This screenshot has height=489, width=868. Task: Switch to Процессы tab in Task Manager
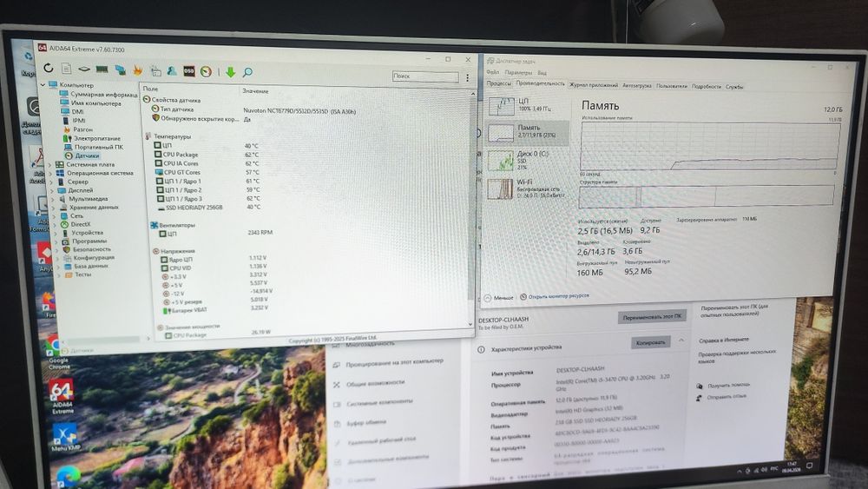tap(498, 83)
